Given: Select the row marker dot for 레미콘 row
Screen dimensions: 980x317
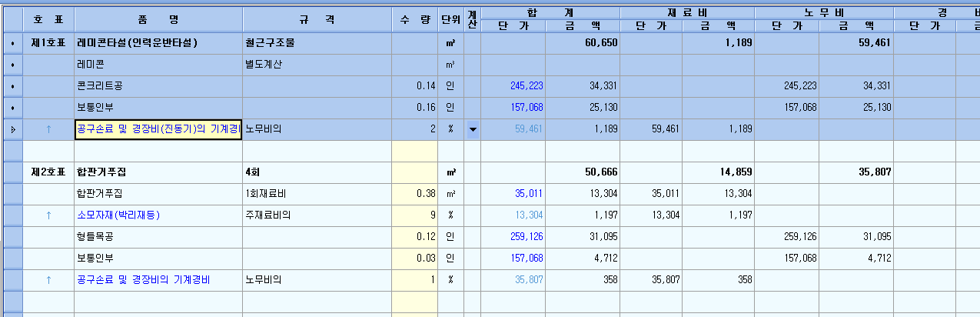Looking at the screenshot, I should click(12, 65).
